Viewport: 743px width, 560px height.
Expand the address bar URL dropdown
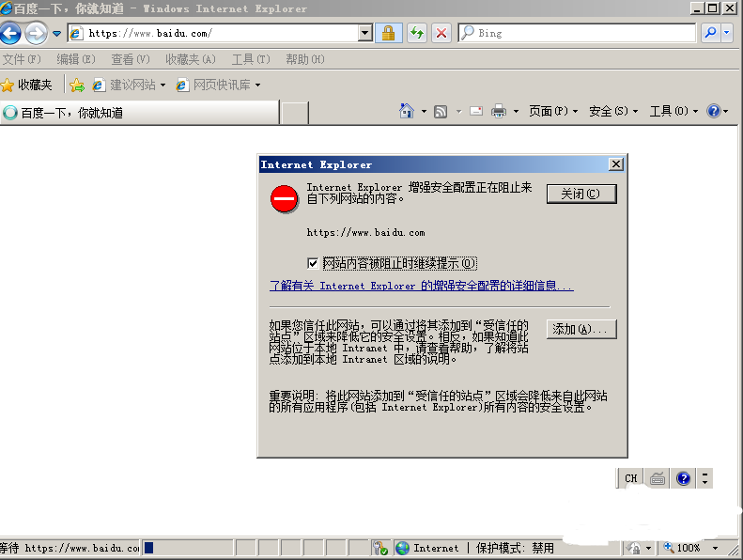pos(364,33)
